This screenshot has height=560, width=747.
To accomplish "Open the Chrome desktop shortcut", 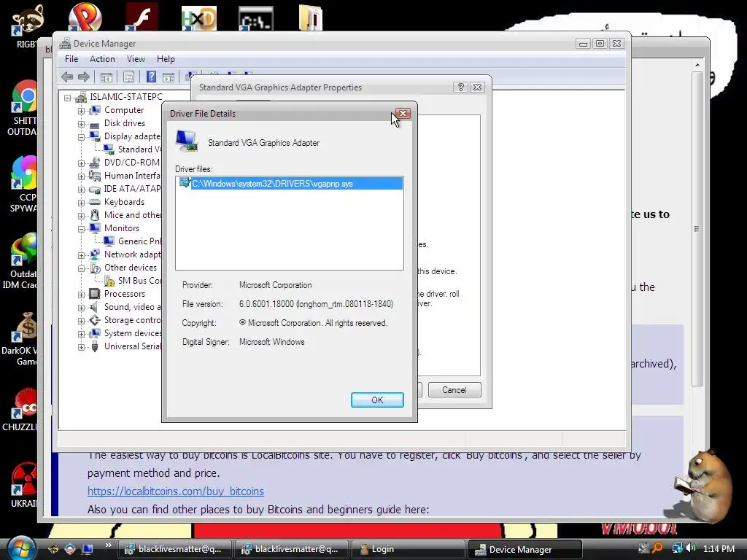I will (24, 96).
